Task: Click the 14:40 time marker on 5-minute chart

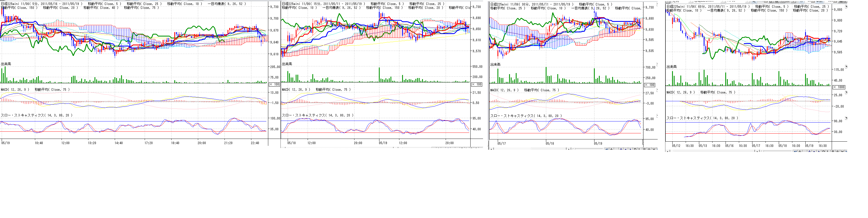Action: 118,143
